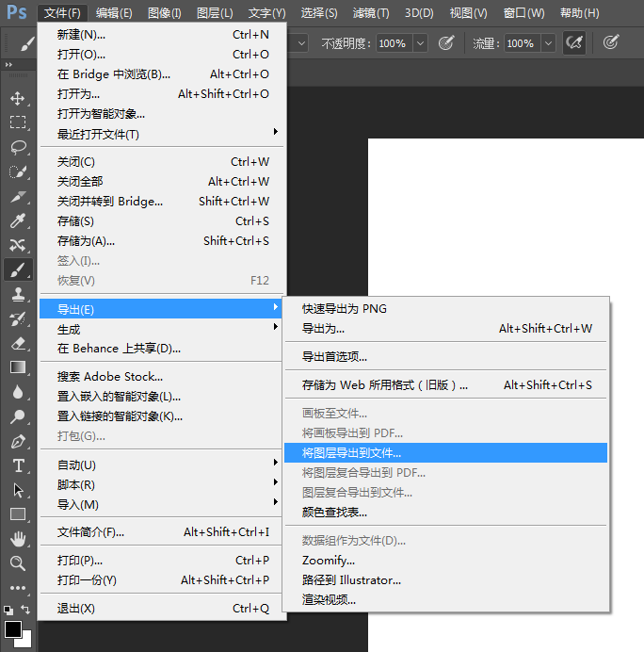Open the Layer (图层) menu

[x=215, y=13]
